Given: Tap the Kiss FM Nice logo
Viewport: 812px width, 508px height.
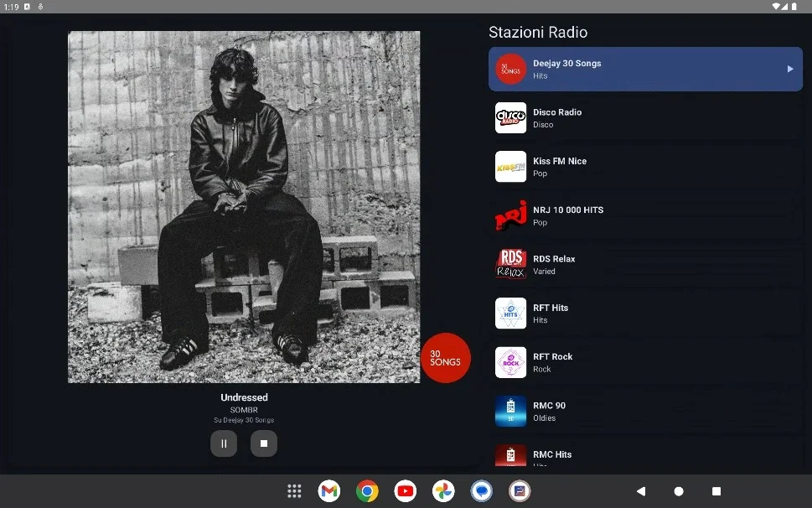Looking at the screenshot, I should point(510,167).
